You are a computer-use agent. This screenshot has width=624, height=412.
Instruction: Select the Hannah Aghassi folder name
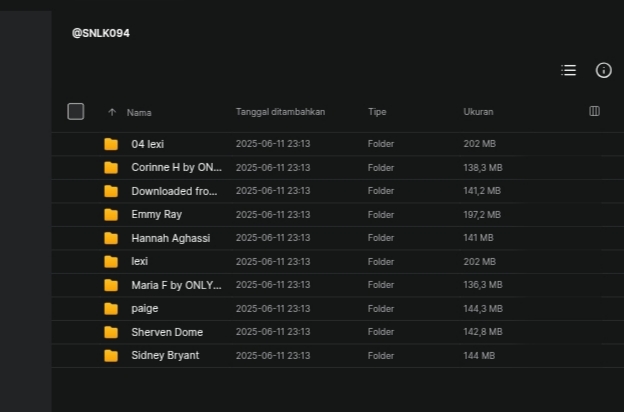tap(171, 238)
